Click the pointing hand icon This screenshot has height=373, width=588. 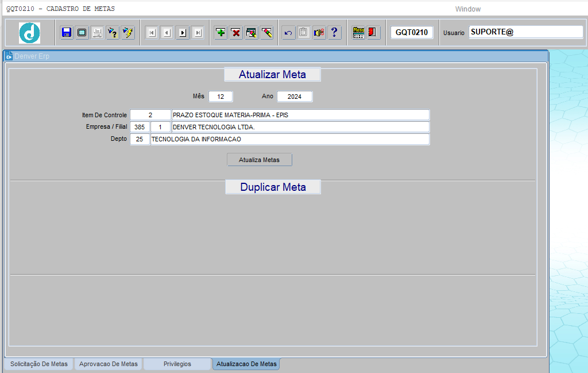click(x=319, y=33)
